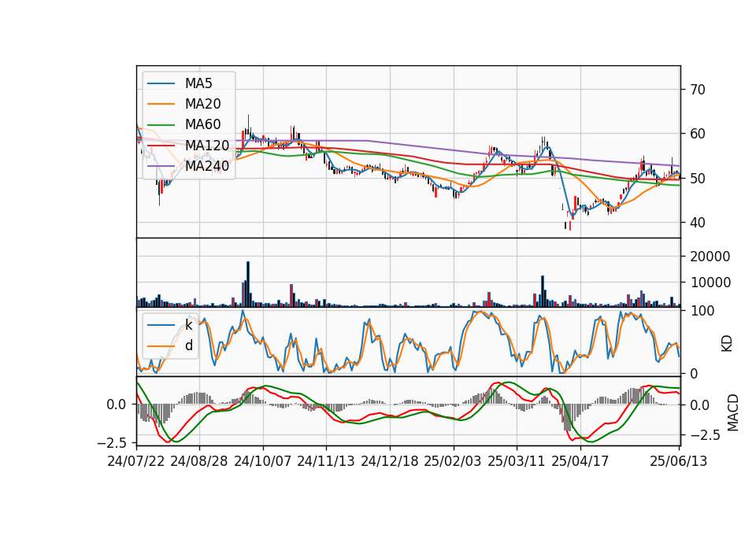Click the MACD axis label

tap(733, 412)
